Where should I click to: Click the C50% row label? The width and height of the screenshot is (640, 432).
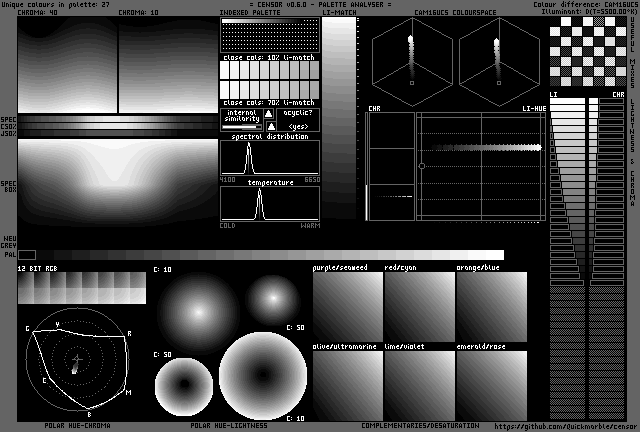click(x=9, y=127)
